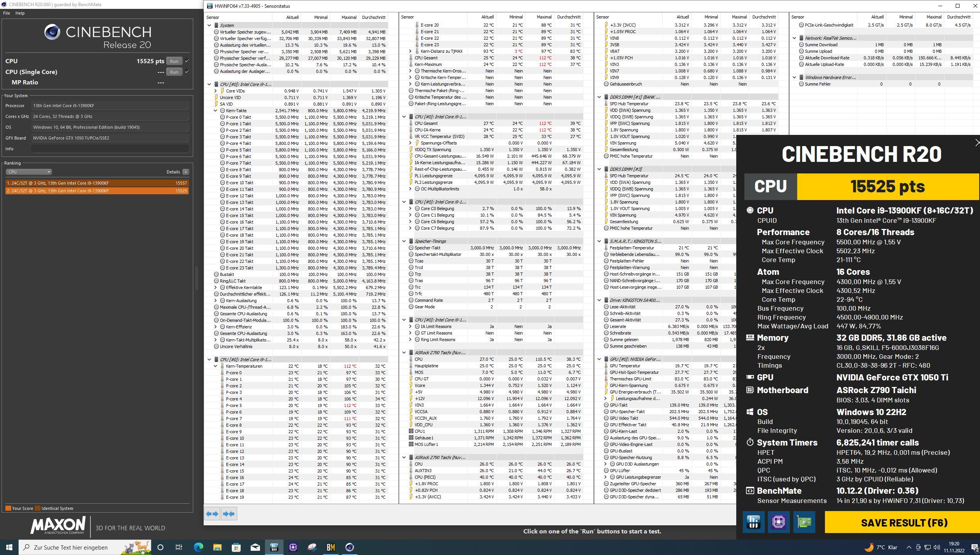Open the Cinebench Help menu

click(x=20, y=13)
